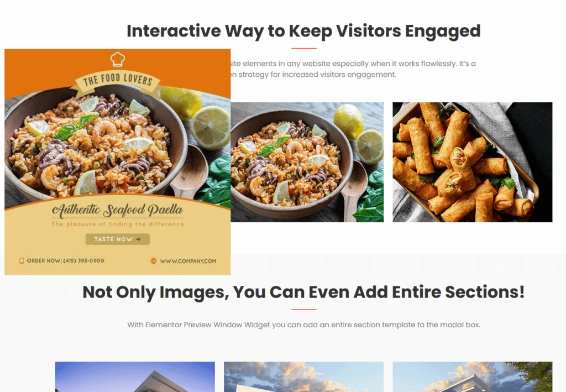Click the Authentic Seafood Paella title
Viewport: 566px width, 392px height.
click(x=118, y=210)
